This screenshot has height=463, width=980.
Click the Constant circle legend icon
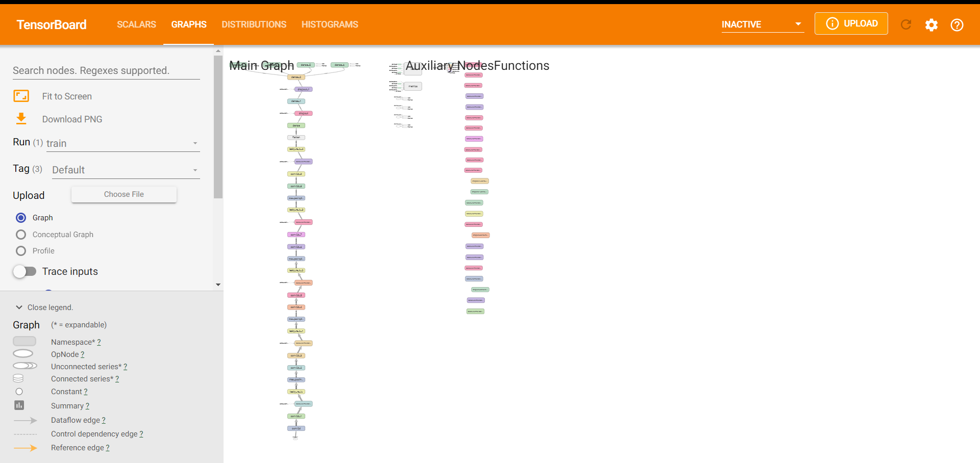[19, 392]
